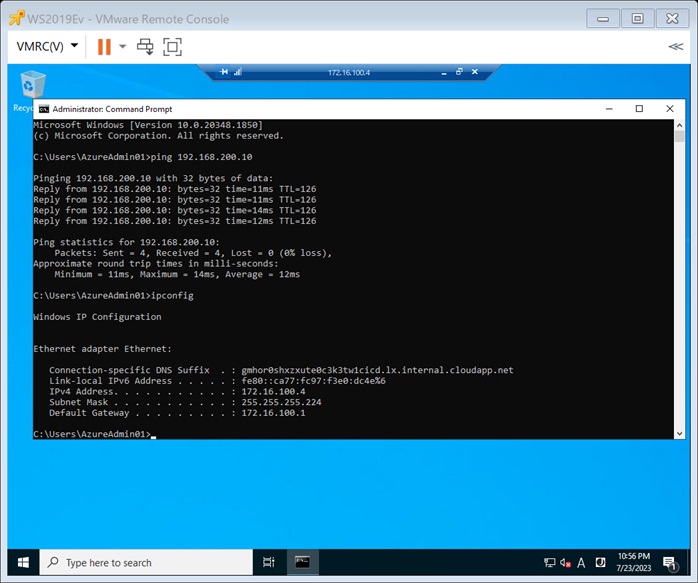
Task: Minimize the 172.16.100.4 remote connection bar
Action: [x=444, y=72]
